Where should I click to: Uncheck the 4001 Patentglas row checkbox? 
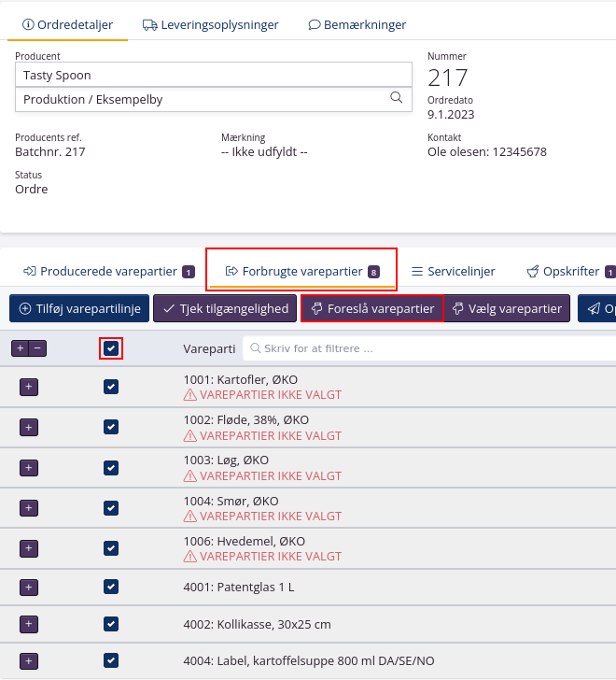pyautogui.click(x=111, y=587)
